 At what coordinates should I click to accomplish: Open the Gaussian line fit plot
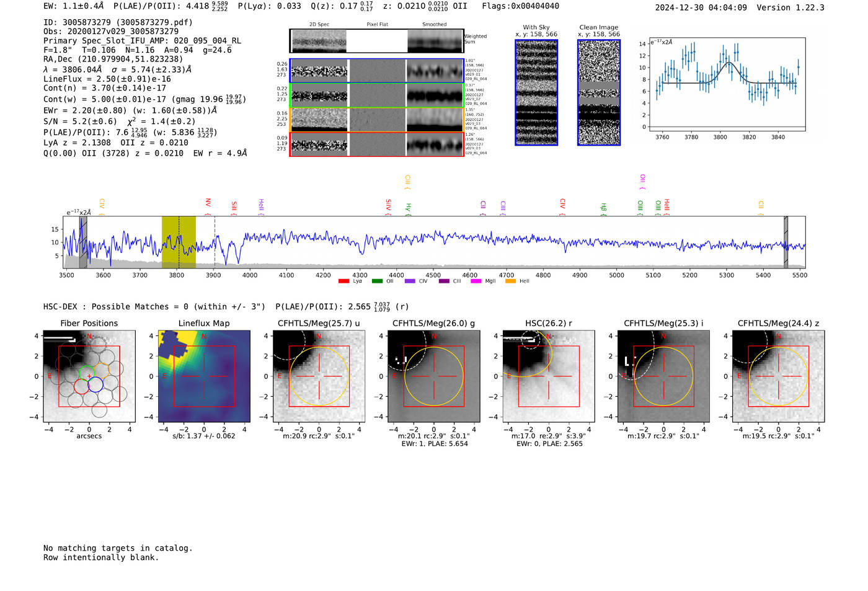(727, 85)
